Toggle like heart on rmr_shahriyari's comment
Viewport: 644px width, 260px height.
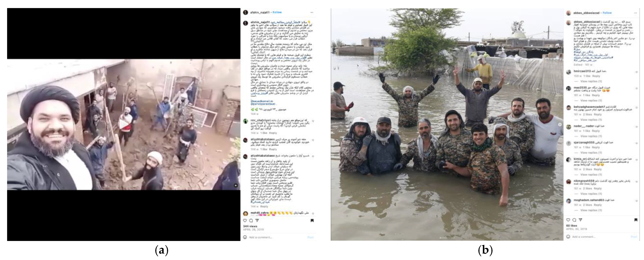(x=313, y=121)
